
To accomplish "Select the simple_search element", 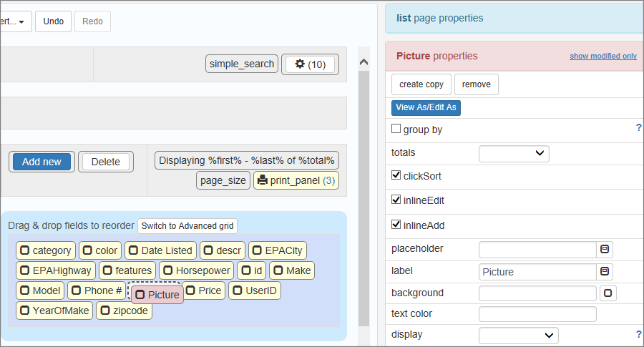I will coord(242,64).
